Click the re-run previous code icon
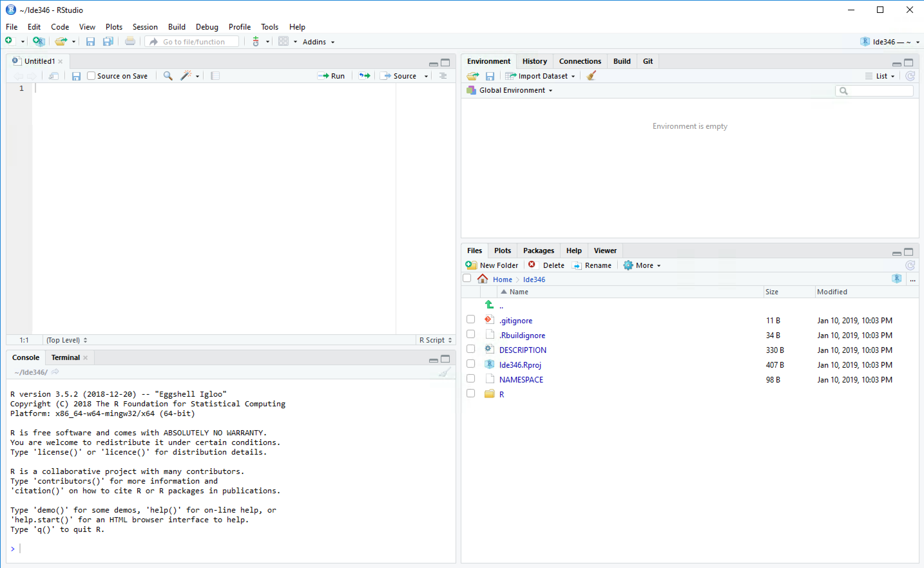The width and height of the screenshot is (924, 568). click(x=364, y=76)
